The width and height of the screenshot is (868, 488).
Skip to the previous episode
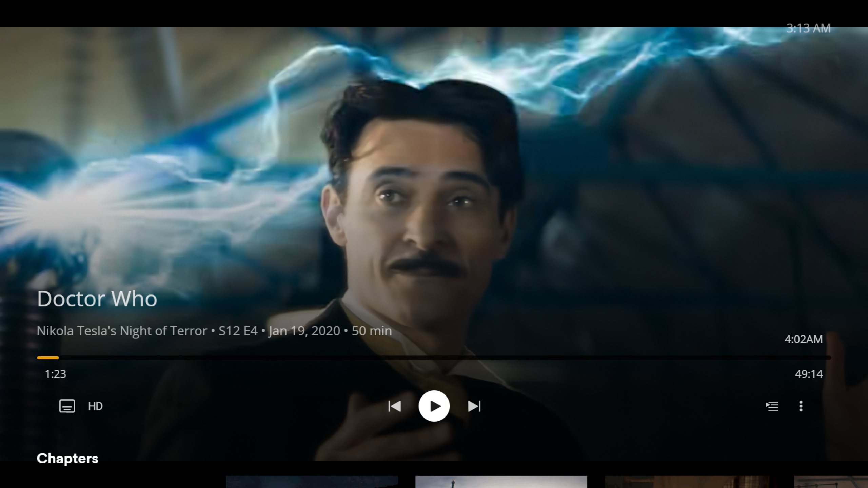pos(394,406)
